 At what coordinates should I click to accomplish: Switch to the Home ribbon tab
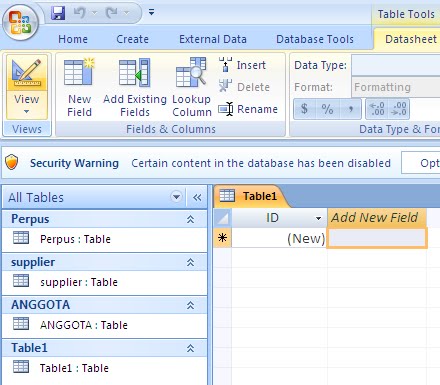[73, 39]
